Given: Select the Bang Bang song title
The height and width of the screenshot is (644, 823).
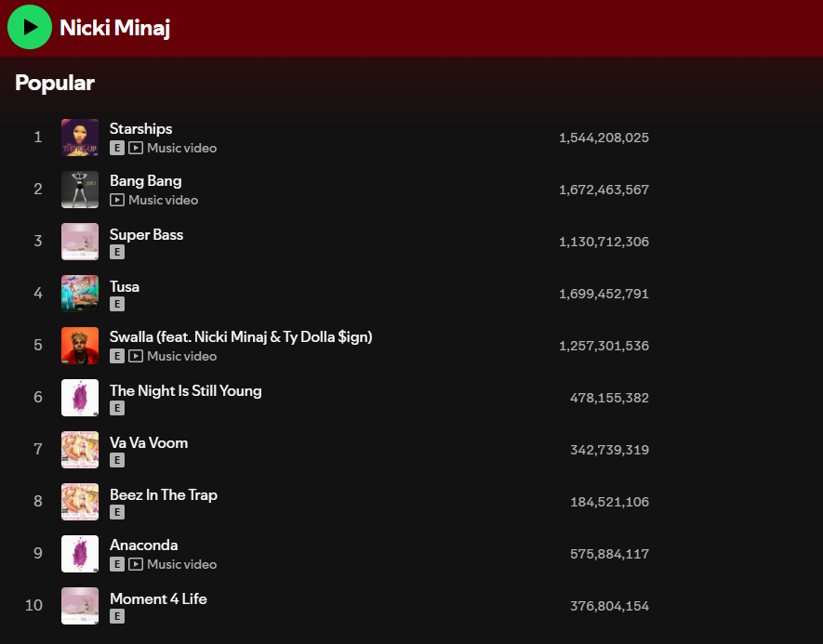Looking at the screenshot, I should coord(145,180).
